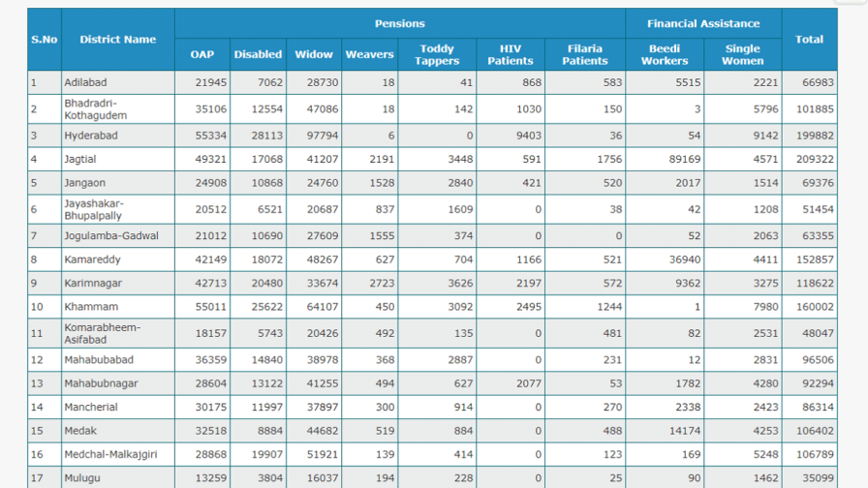Screen dimensions: 868x488
Task: Click the Toddy Tappers column header
Action: pyautogui.click(x=437, y=55)
